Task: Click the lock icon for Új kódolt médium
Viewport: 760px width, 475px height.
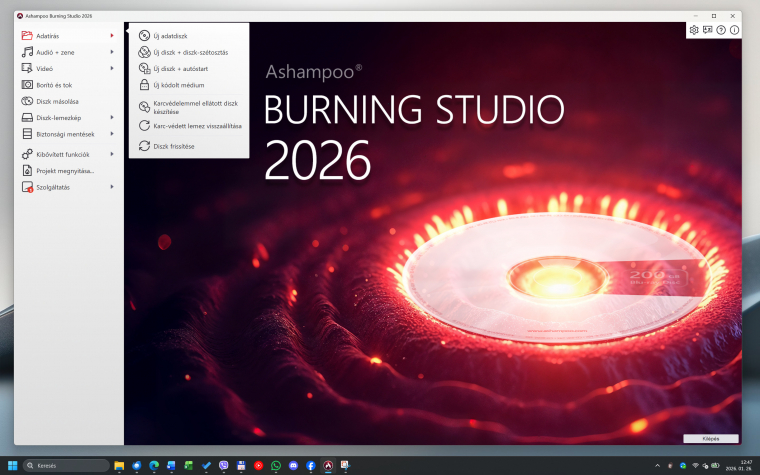Action: coord(144,85)
